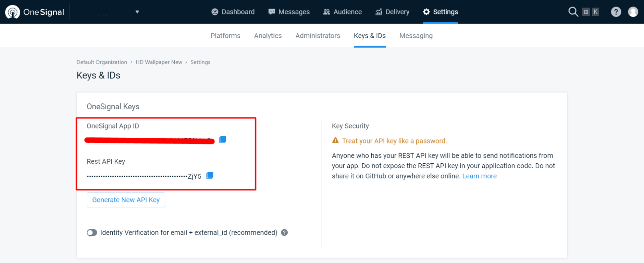Click the keyboard shortcut K badge
The height and width of the screenshot is (263, 644).
pos(595,12)
